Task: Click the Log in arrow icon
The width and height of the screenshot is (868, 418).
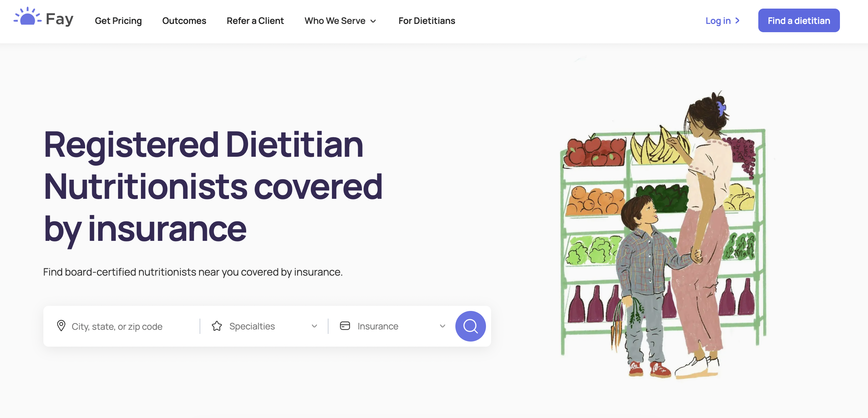Action: (740, 20)
